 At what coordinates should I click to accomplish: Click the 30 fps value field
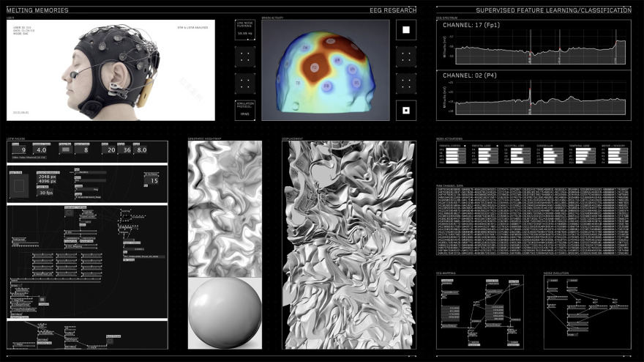[x=46, y=193]
